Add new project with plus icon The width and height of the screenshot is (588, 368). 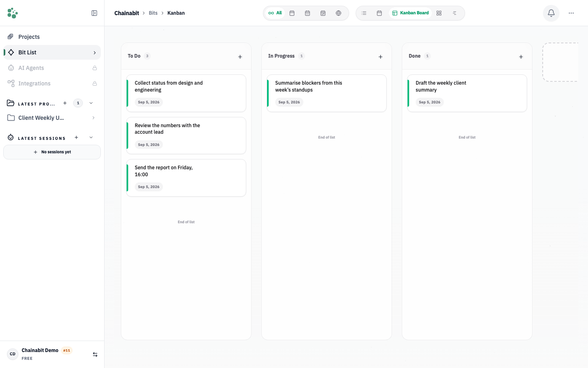point(65,103)
